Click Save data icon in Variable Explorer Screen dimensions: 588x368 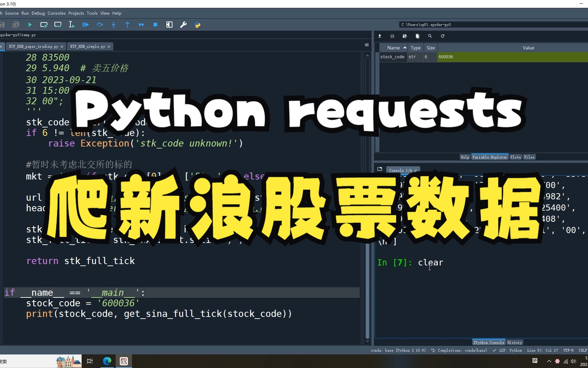392,36
